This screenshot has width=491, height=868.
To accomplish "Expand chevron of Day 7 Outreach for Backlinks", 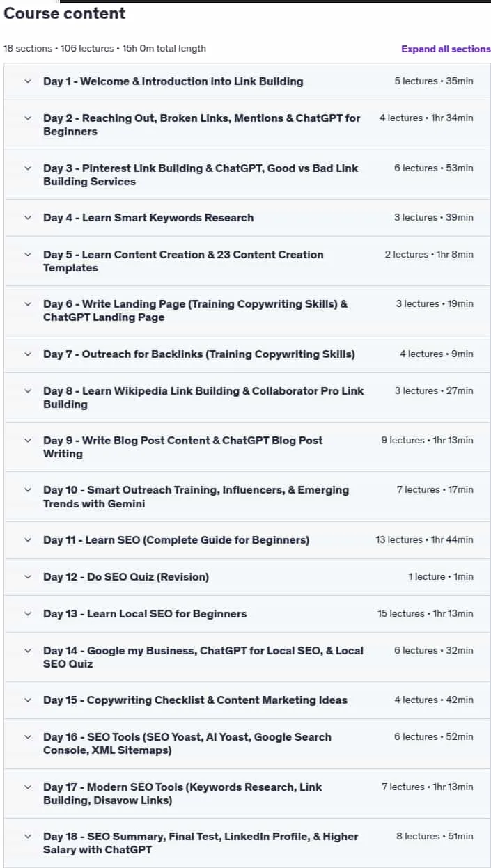I will 28,354.
